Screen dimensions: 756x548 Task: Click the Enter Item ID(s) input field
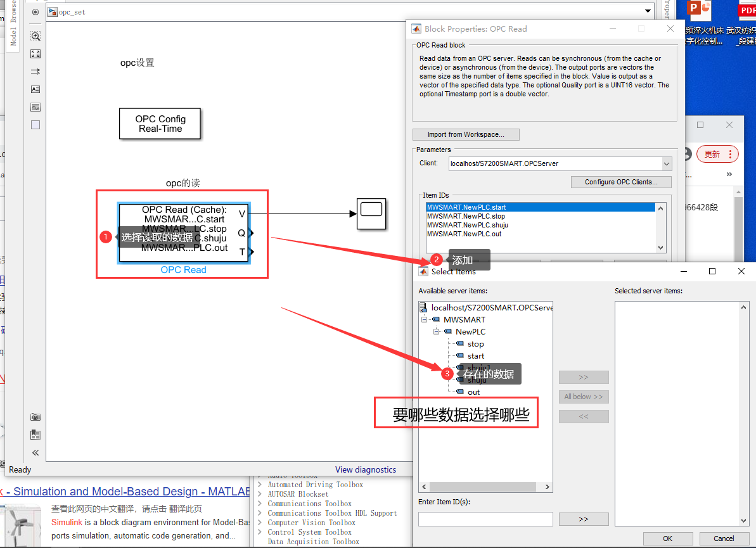point(485,519)
